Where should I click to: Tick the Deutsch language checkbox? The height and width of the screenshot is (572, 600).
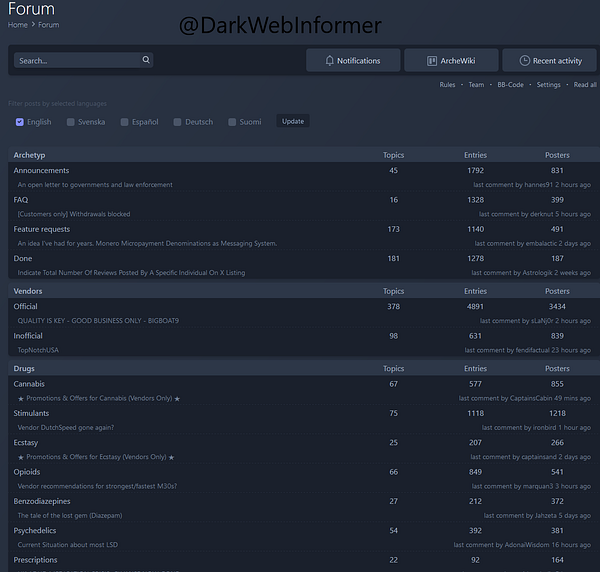[178, 122]
